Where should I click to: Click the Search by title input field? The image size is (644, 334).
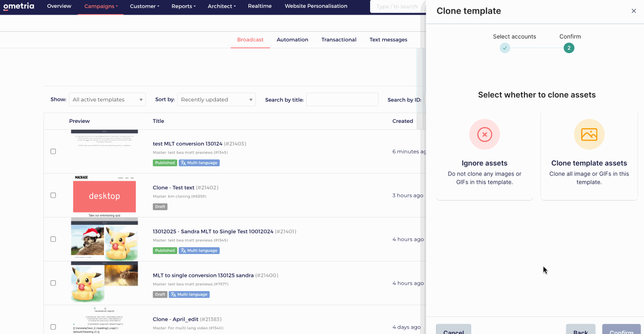[x=342, y=99]
